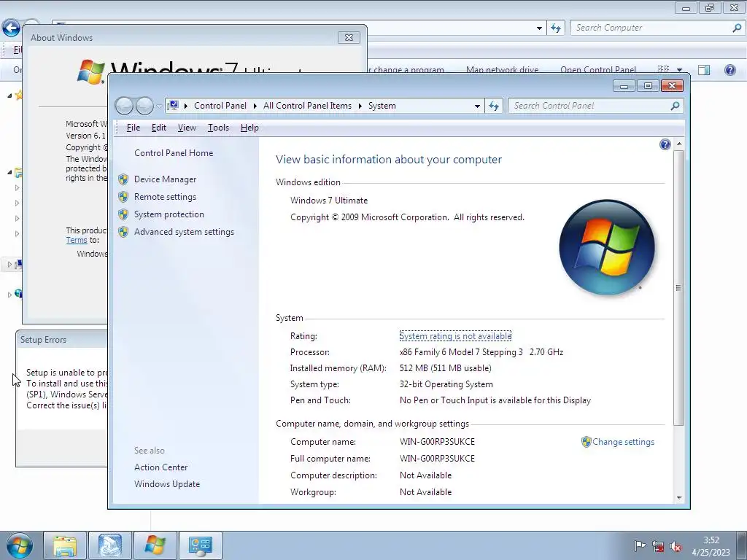Screen dimensions: 747x560
Task: Open Device Manager from the sidebar
Action: (x=165, y=179)
